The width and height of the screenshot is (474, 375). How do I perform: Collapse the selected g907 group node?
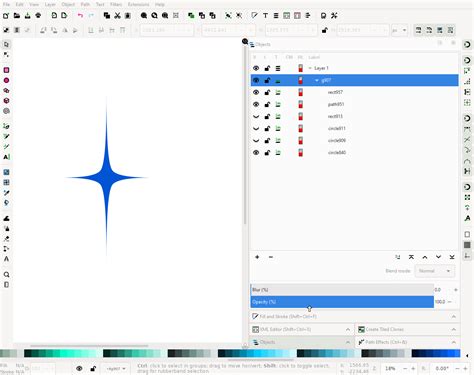pos(317,80)
